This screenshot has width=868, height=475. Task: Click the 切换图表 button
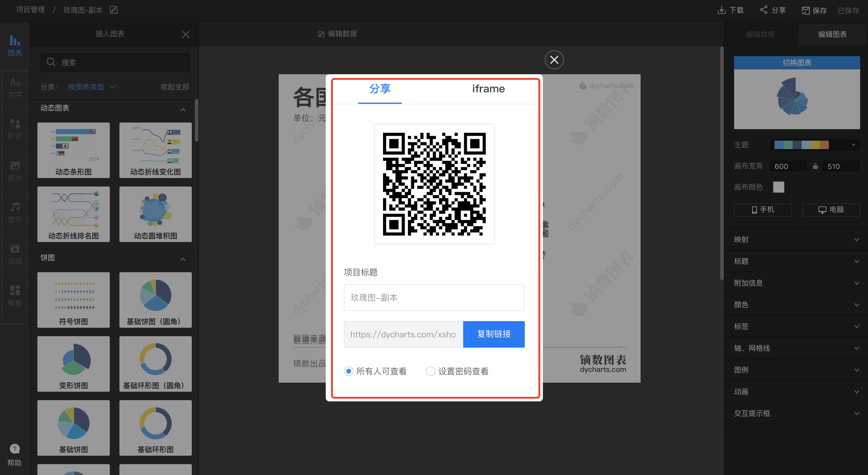(797, 63)
